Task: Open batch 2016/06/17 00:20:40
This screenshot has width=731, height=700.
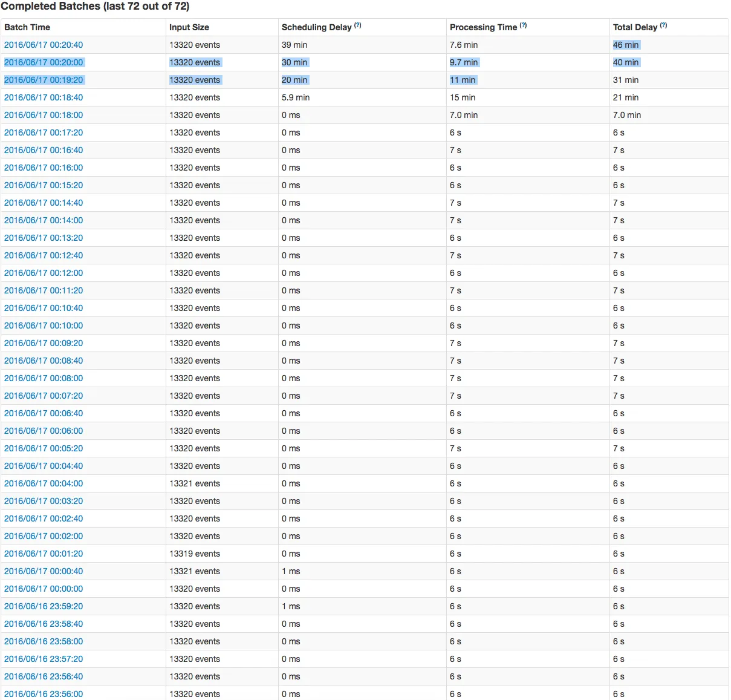Action: tap(44, 45)
